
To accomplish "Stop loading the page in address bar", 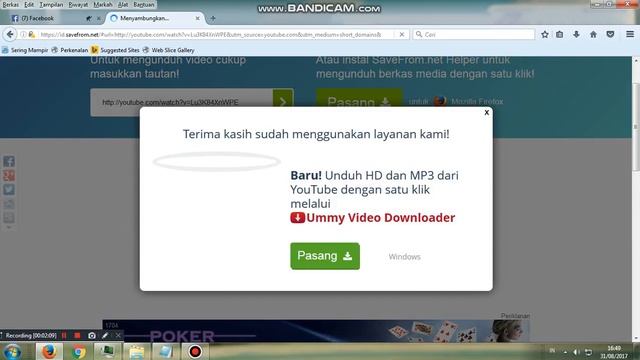I will [402, 35].
